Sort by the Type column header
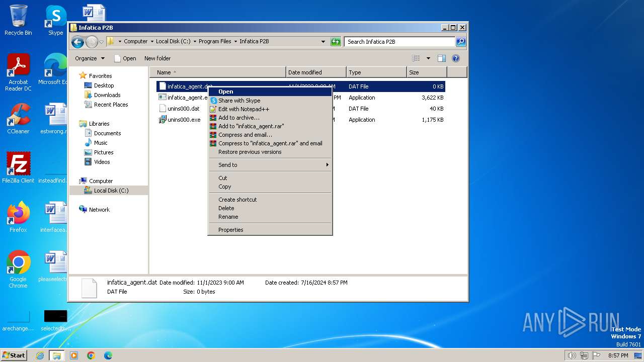The image size is (644, 362). [x=376, y=72]
